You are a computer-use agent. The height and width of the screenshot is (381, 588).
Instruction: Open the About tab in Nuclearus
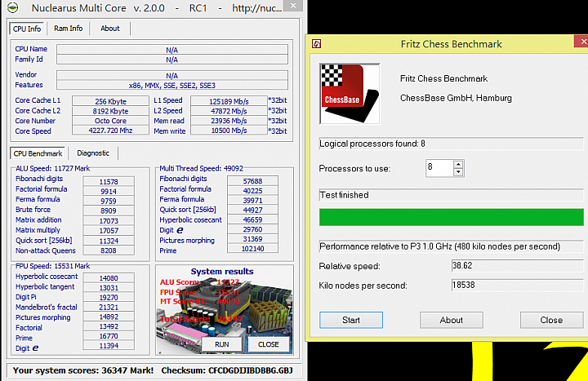point(110,29)
